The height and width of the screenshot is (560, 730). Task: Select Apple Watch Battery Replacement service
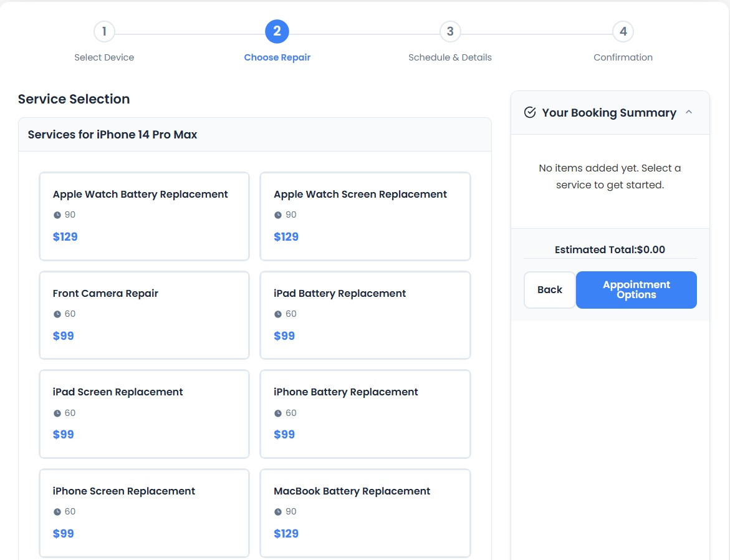click(x=145, y=216)
